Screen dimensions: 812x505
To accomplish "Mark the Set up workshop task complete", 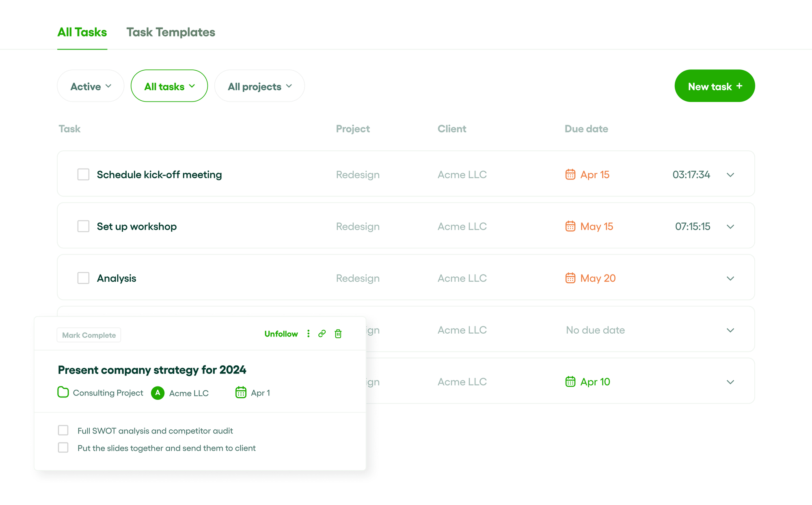I will (83, 226).
